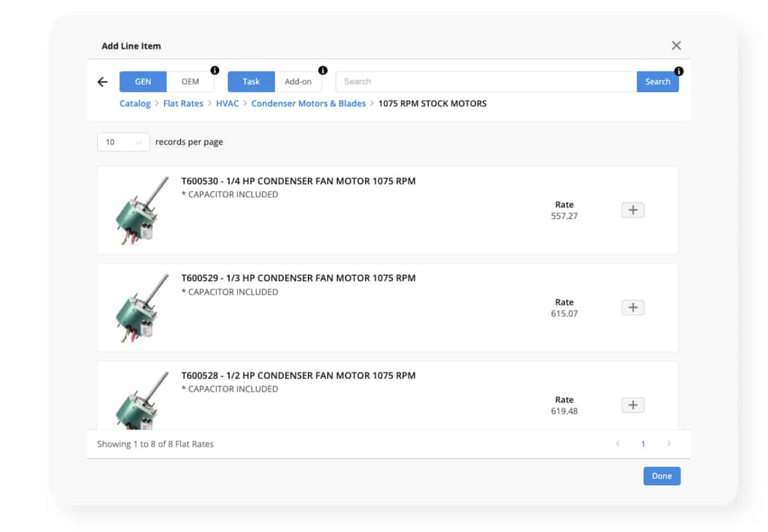Add the 1/2 HP condenser fan motor with plus icon
Viewport: 768px width, 532px height.
pos(632,405)
